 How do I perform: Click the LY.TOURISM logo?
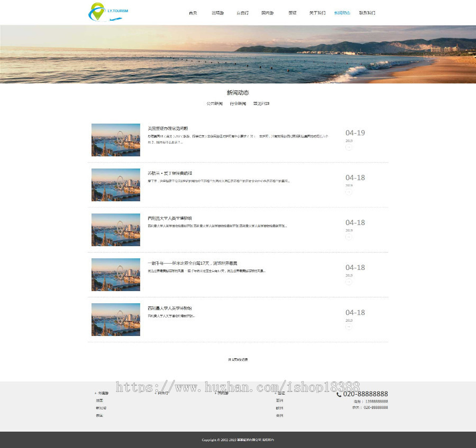[108, 13]
